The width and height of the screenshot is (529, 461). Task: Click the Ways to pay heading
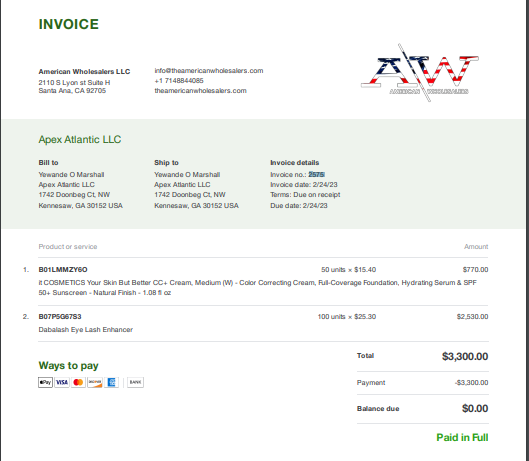pos(68,365)
